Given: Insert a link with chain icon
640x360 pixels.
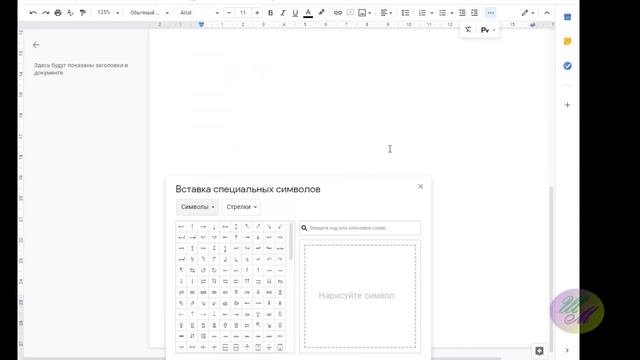Looking at the screenshot, I should 338,13.
